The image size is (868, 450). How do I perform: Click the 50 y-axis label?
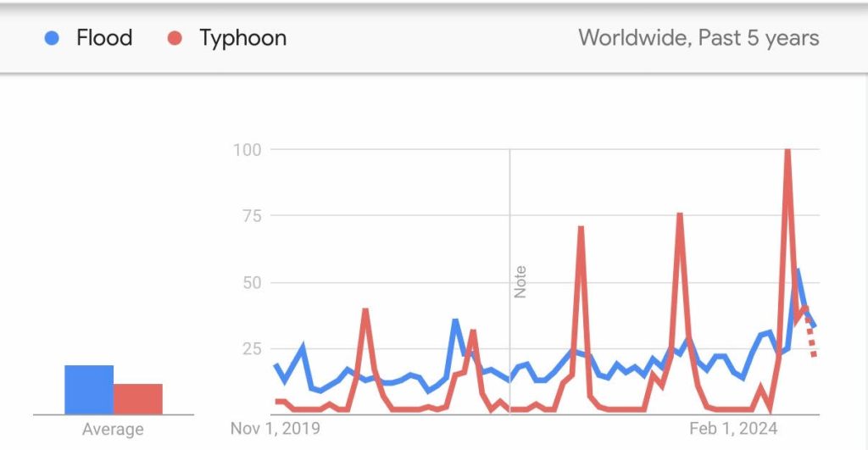click(250, 282)
